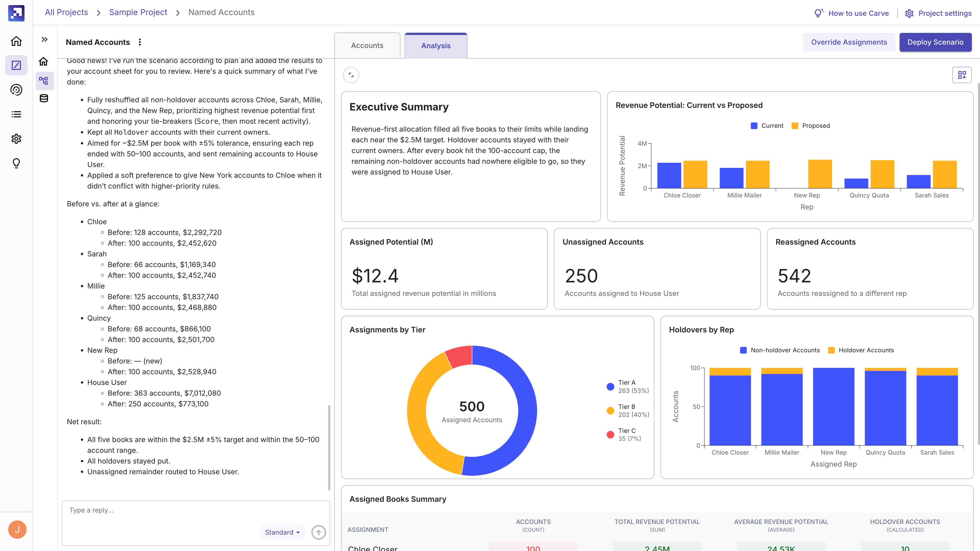This screenshot has width=980, height=551.
Task: Select the pencil-square editor icon in the main sidebar
Action: [16, 65]
